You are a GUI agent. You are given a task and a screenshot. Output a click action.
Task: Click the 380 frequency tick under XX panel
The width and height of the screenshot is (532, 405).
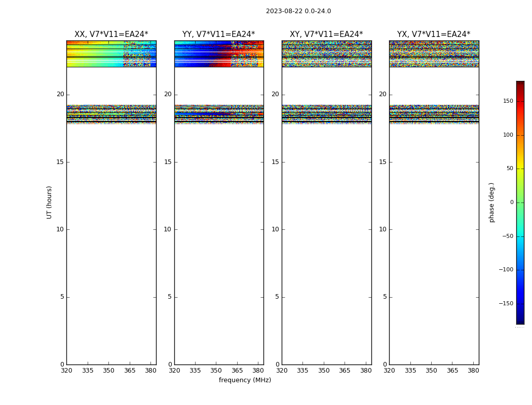(150, 371)
